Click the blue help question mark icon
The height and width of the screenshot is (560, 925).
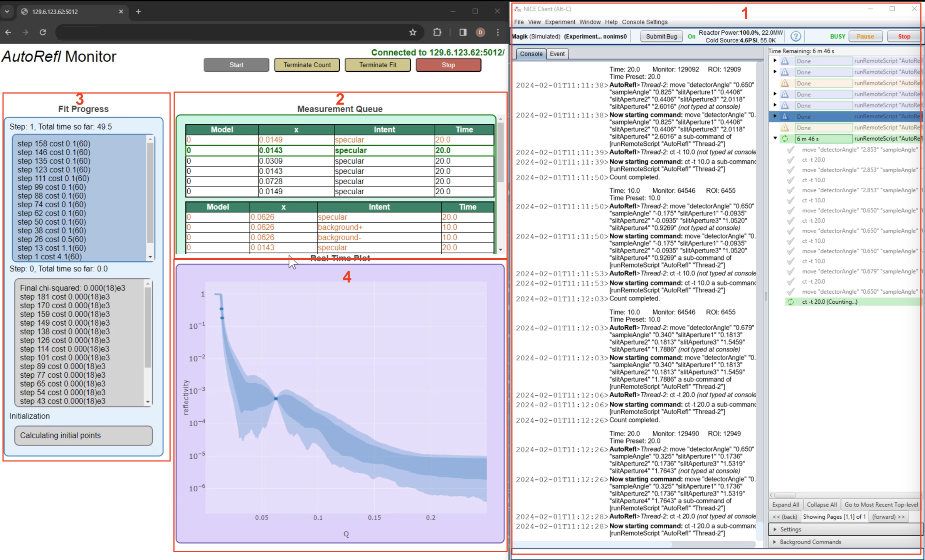click(x=795, y=36)
